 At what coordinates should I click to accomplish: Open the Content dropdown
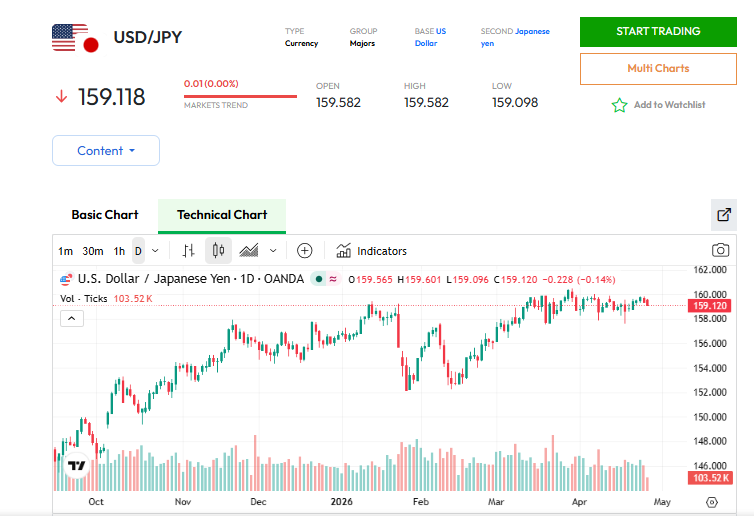point(106,151)
